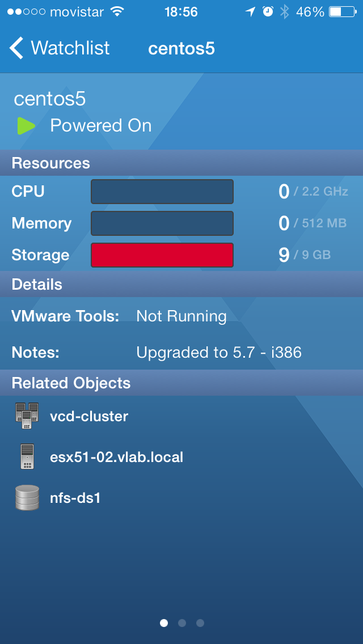Image resolution: width=363 pixels, height=644 pixels.
Task: Open the vcd-cluster related object
Action: tap(89, 416)
